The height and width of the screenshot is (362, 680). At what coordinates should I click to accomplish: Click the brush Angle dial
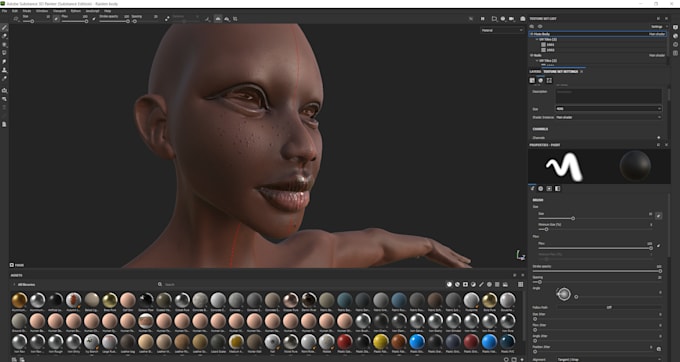click(x=564, y=294)
